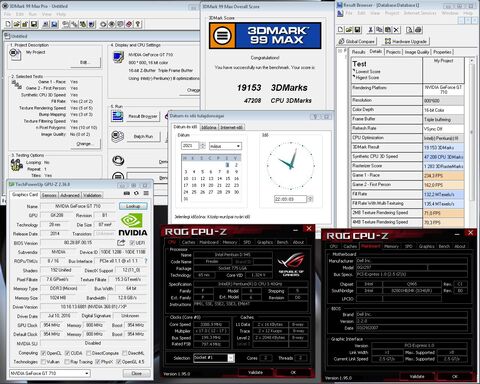Toggle the DirectML checkbox in GPU-Z
The image size is (480, 384).
point(124,353)
